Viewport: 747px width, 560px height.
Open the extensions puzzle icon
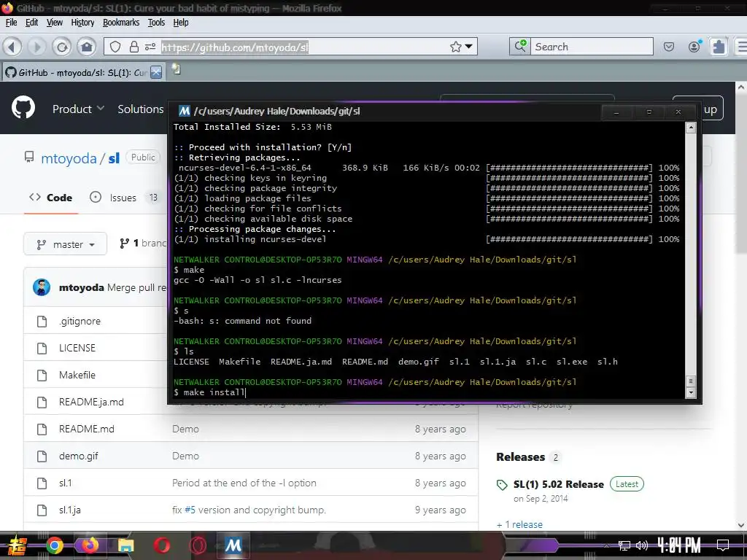click(719, 47)
